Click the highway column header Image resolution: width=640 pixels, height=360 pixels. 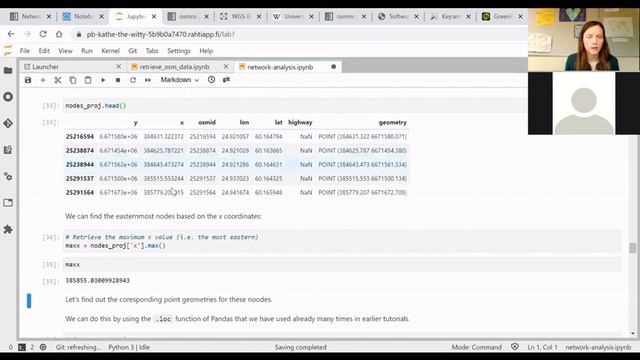coord(300,122)
